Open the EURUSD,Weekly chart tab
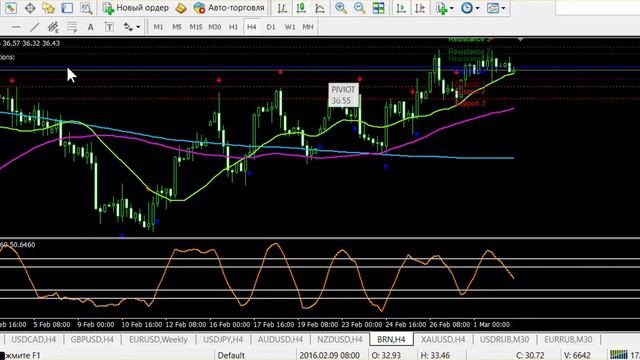Viewport: 640px width, 360px height. pos(158,339)
